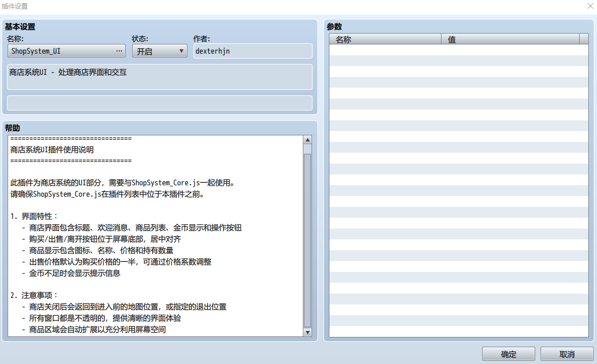Click the help text vertical scrollbar thumb
Screen dimensions: 597x364
308,240
